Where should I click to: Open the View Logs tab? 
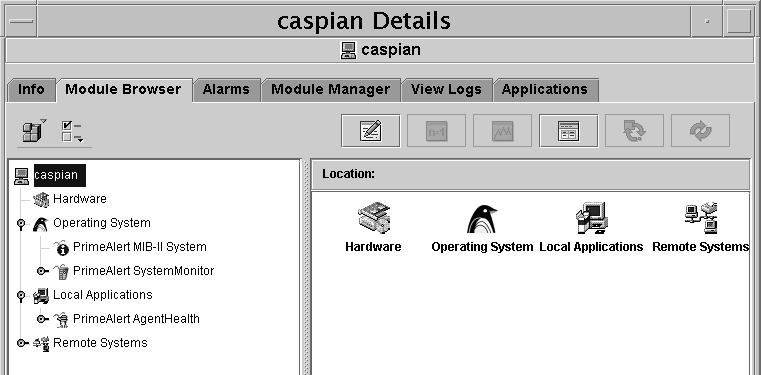point(446,90)
